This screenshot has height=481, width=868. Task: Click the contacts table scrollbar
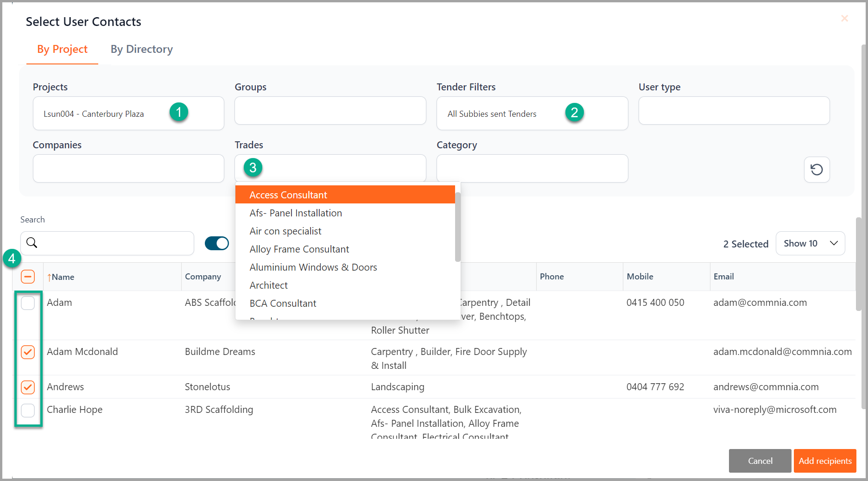tap(859, 264)
